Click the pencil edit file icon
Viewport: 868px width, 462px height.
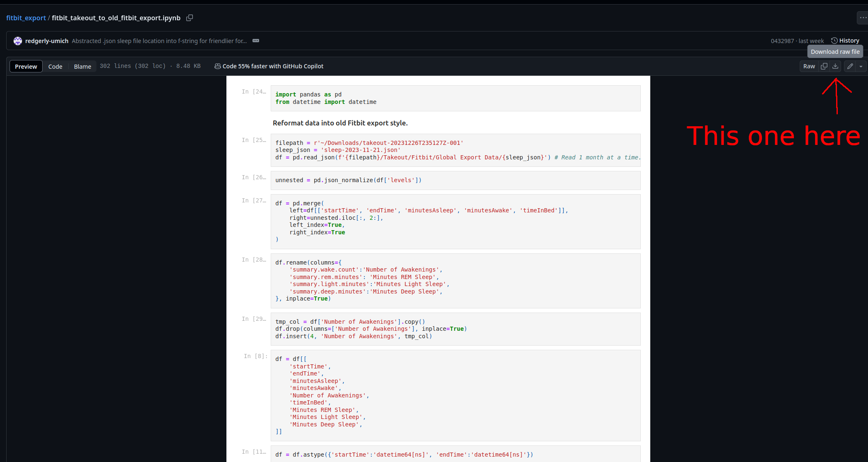[850, 66]
